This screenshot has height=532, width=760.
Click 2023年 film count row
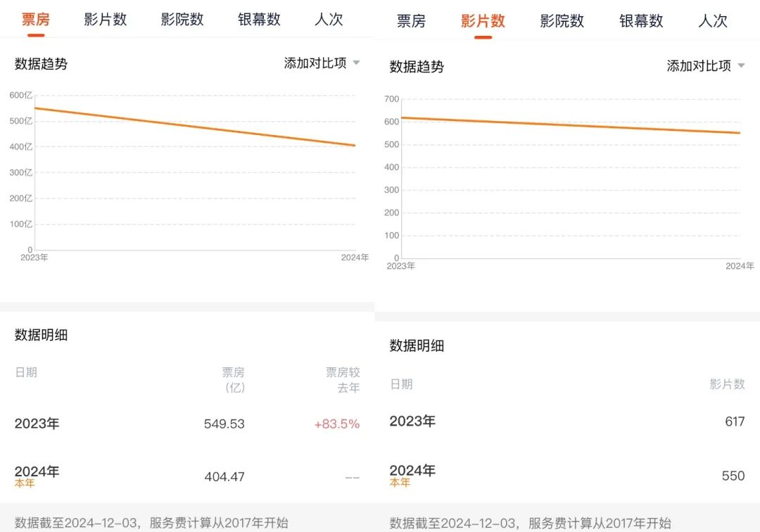(x=566, y=422)
